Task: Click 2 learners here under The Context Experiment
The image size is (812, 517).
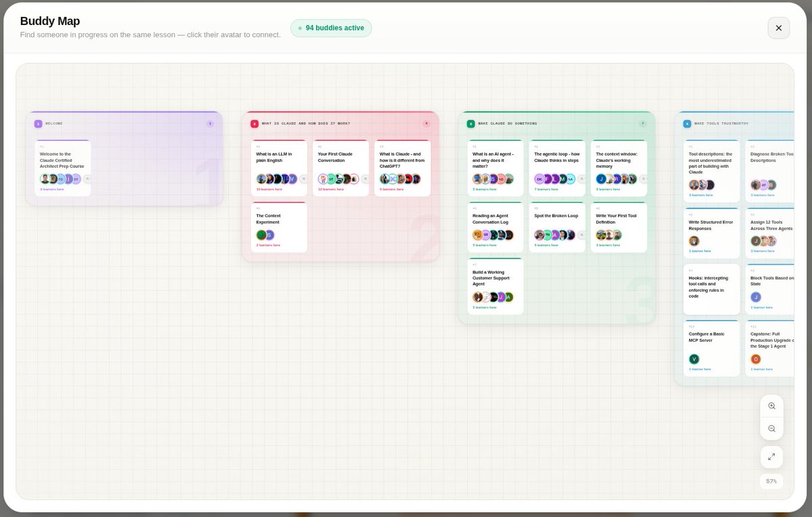Action: click(269, 246)
